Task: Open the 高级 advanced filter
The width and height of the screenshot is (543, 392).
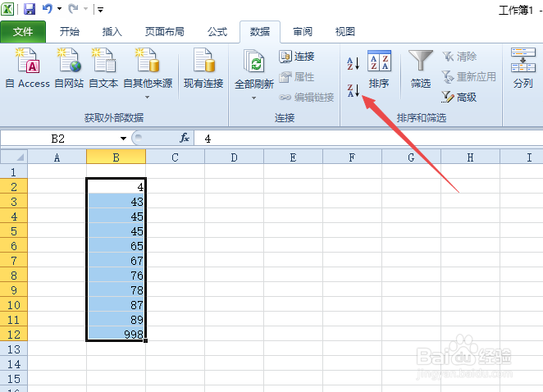Action: click(x=459, y=98)
